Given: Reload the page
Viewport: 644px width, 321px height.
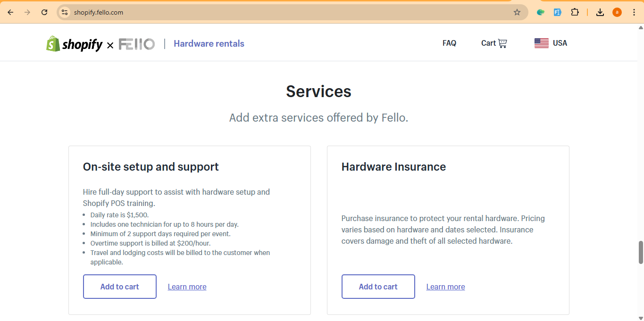Looking at the screenshot, I should tap(44, 12).
